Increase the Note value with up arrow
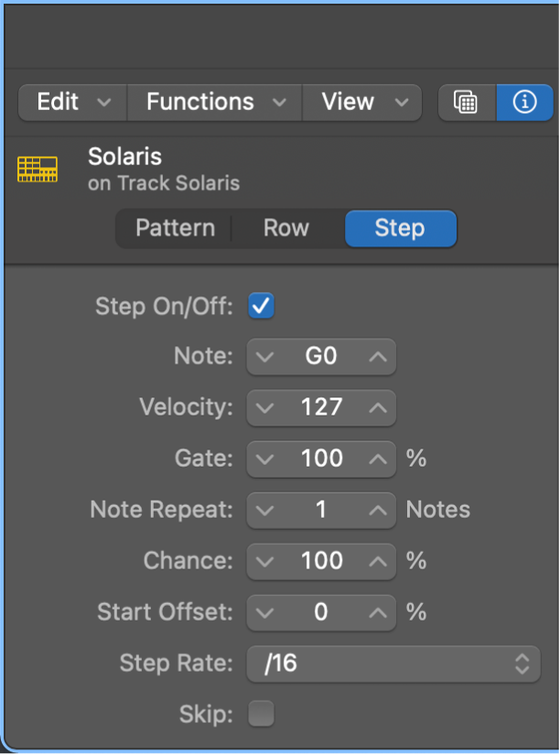This screenshot has width=560, height=755. (378, 356)
